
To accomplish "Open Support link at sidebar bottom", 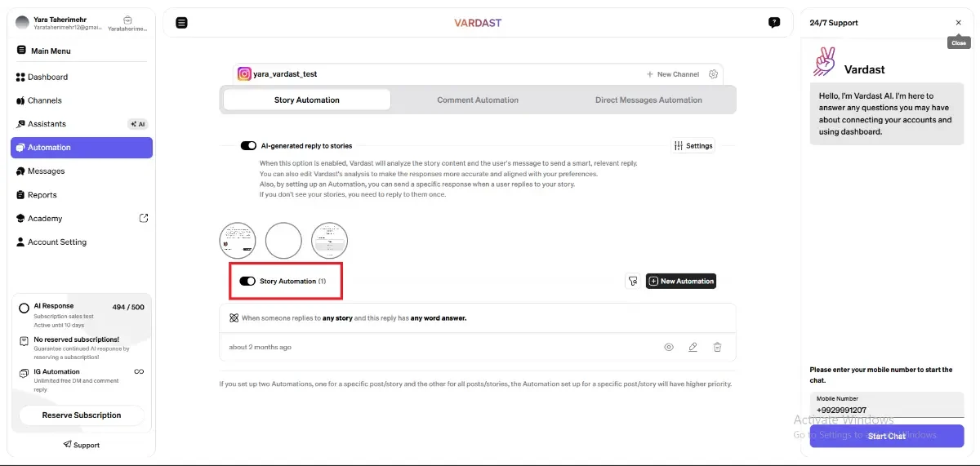I will click(x=82, y=445).
